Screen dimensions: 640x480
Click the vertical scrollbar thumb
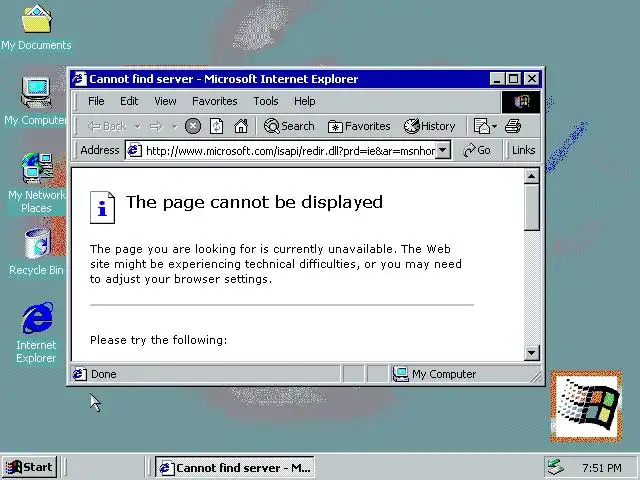pyautogui.click(x=531, y=207)
